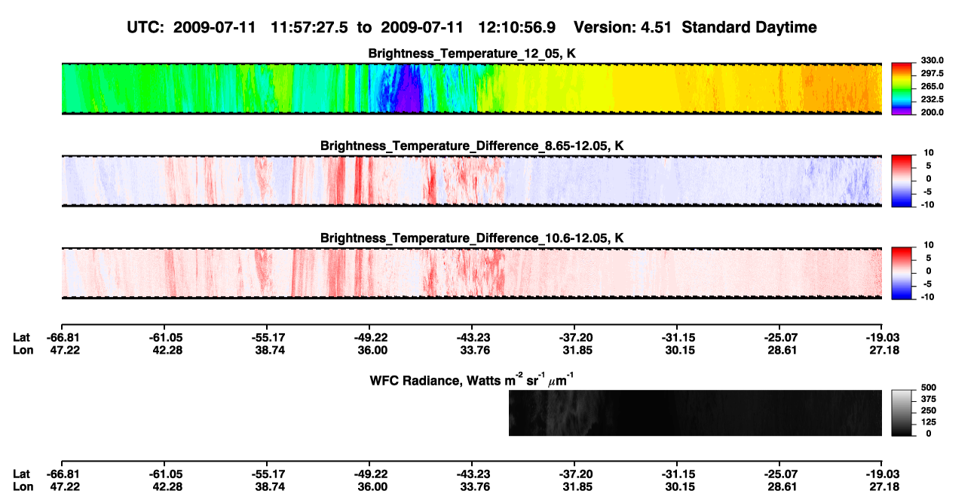Click the Lat label of the bottom axis
Viewport: 980px width, 503px height.
[22, 474]
